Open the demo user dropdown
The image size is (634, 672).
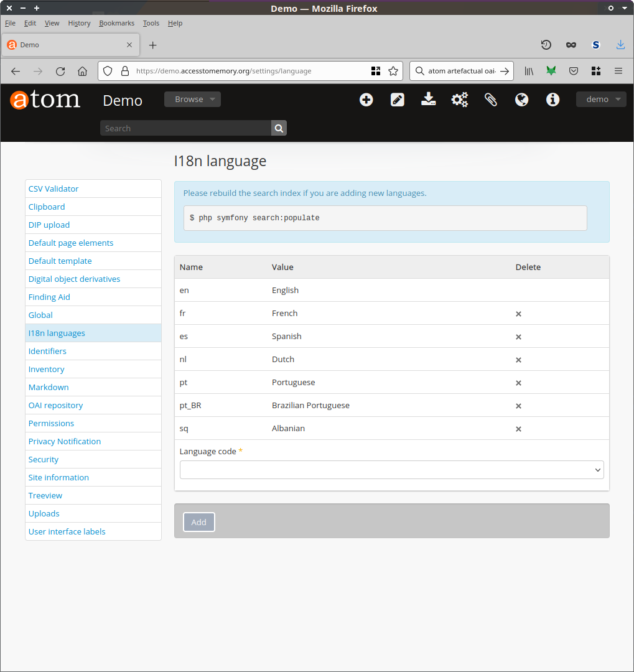point(600,100)
